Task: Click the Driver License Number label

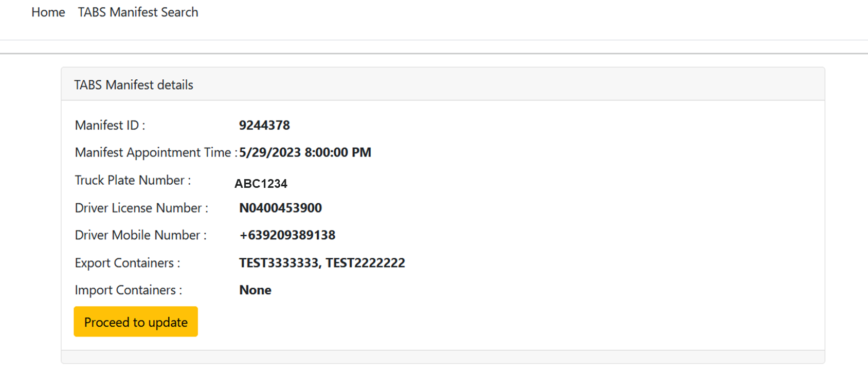Action: (x=141, y=208)
